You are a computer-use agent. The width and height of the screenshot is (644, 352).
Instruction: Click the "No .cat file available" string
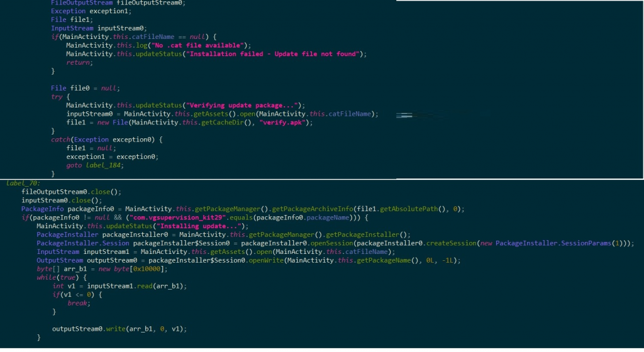(x=197, y=45)
